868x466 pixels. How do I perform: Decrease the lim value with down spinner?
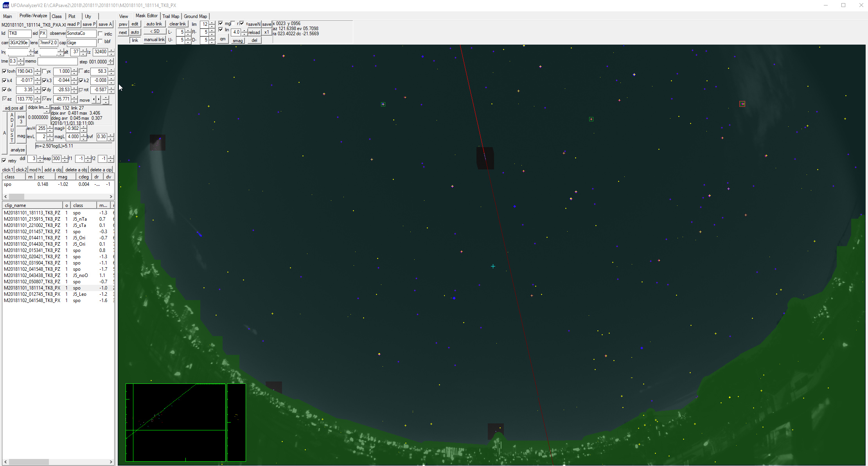pyautogui.click(x=212, y=26)
